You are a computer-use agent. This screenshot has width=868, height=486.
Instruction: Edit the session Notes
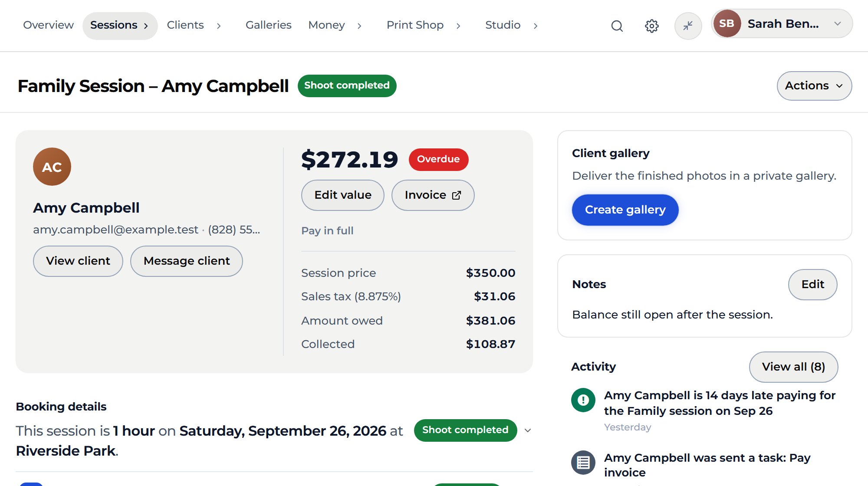point(812,285)
